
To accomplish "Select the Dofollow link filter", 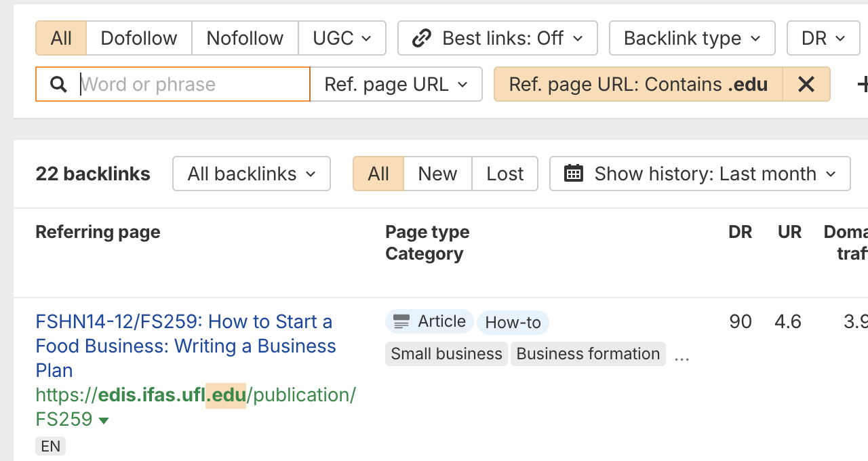I will coord(139,38).
